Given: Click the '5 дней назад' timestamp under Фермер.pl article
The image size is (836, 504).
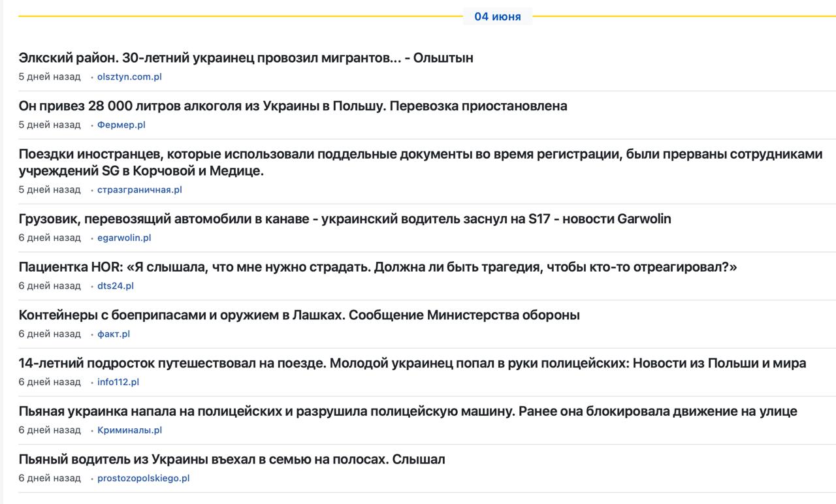Looking at the screenshot, I should coord(50,125).
